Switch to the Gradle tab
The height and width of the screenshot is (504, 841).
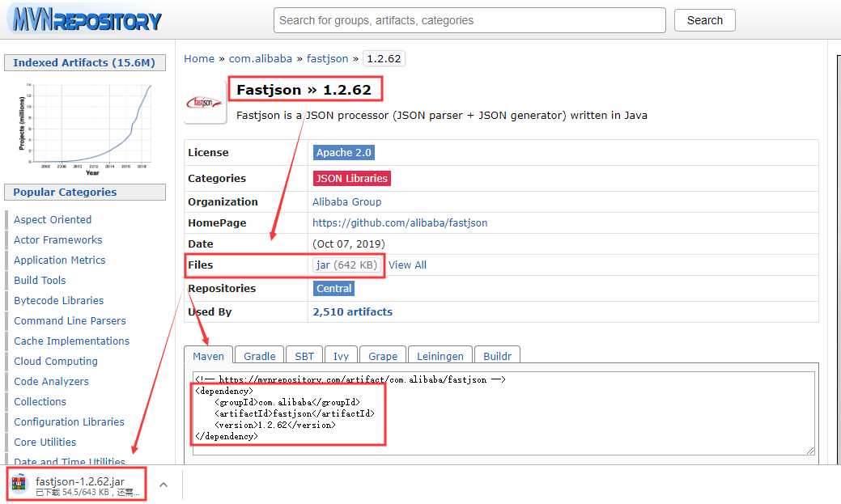coord(259,355)
